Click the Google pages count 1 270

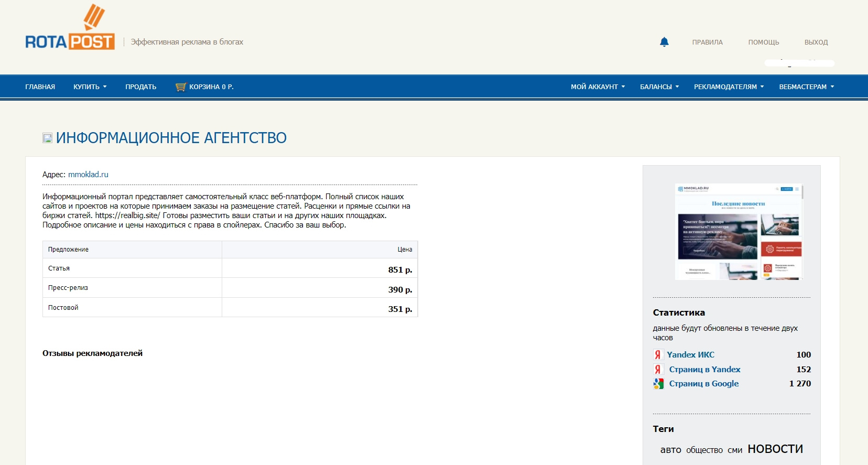(x=800, y=384)
